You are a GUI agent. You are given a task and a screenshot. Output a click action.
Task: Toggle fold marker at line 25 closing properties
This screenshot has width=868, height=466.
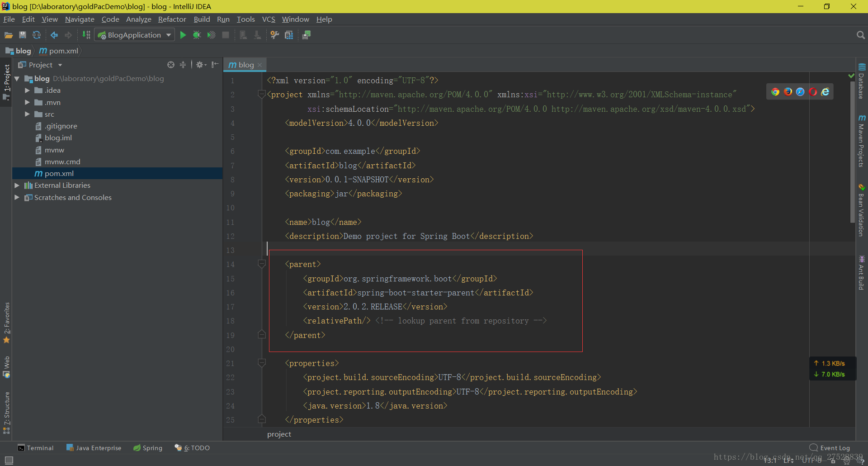click(261, 419)
